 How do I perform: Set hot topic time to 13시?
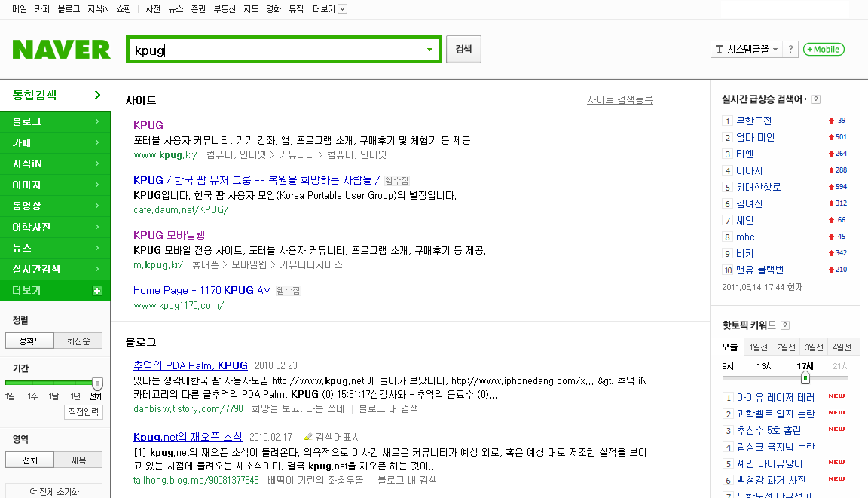click(765, 366)
